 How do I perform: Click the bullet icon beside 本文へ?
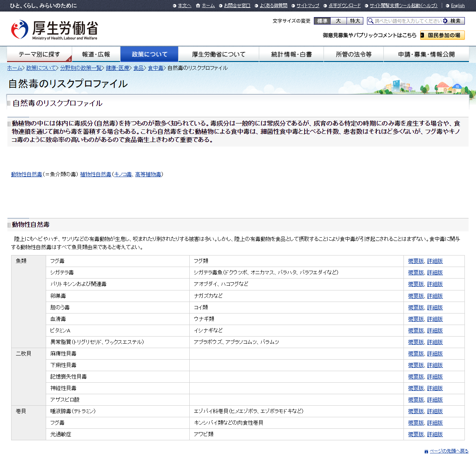click(x=174, y=6)
